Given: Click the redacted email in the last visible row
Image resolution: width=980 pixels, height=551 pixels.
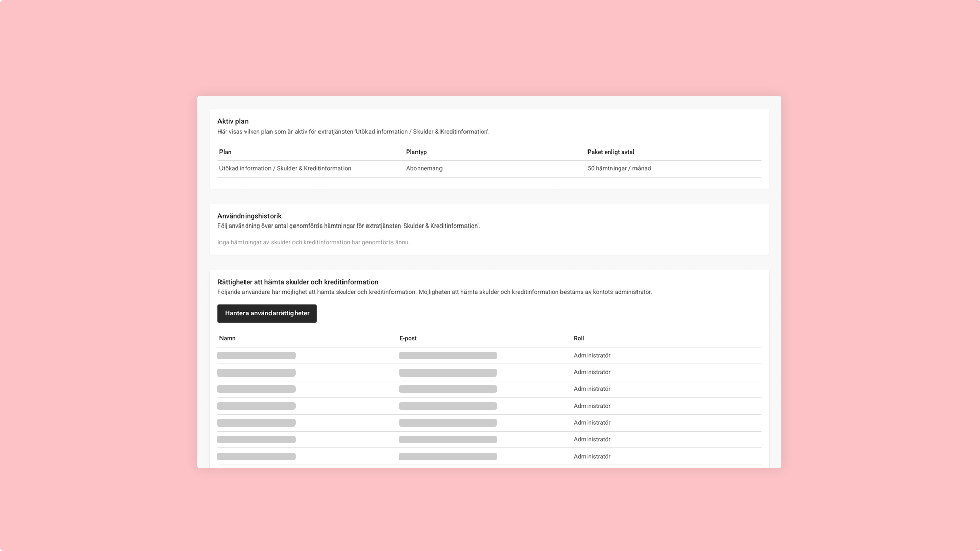Looking at the screenshot, I should [447, 457].
